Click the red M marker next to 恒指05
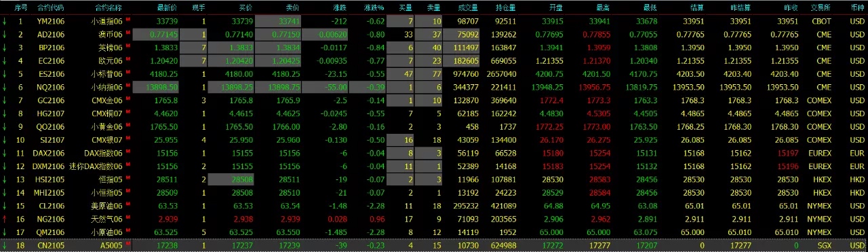 coord(127,179)
